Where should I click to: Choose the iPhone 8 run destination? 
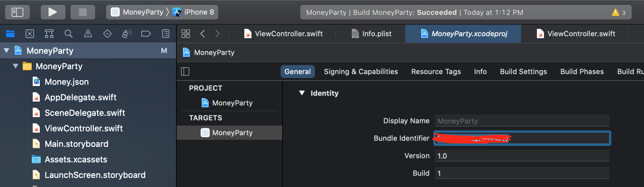click(194, 12)
